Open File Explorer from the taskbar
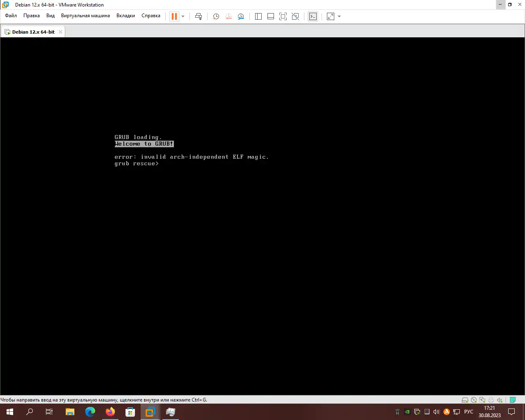Image resolution: width=525 pixels, height=420 pixels. pyautogui.click(x=70, y=412)
